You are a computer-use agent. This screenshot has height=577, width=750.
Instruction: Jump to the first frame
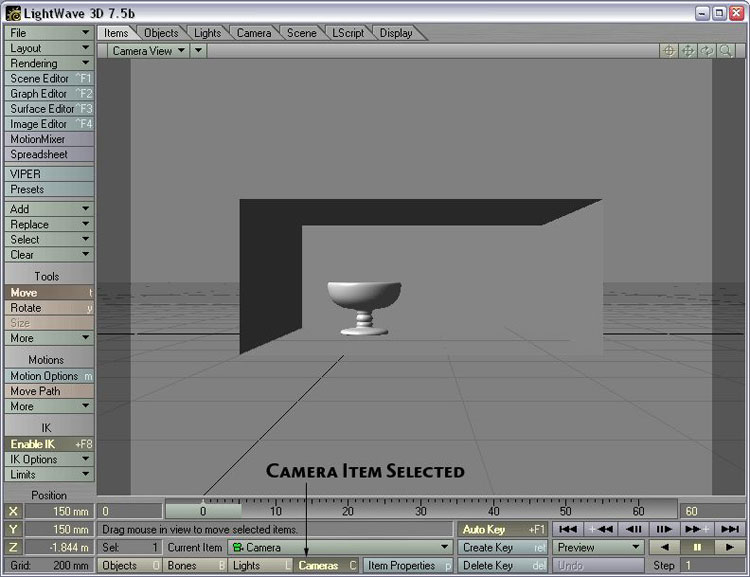568,529
